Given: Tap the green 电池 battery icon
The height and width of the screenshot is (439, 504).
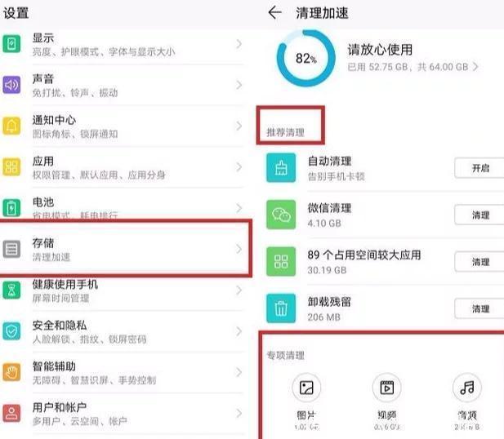Looking at the screenshot, I should pos(11,208).
